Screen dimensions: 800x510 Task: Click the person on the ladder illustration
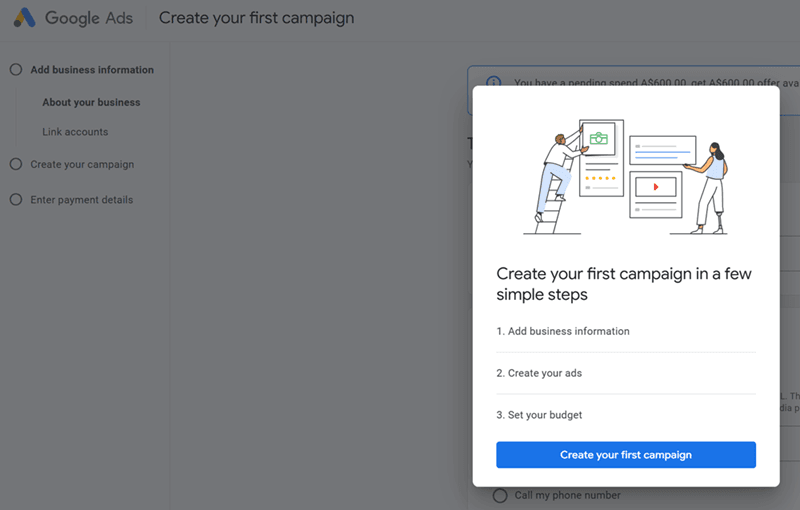[556, 170]
